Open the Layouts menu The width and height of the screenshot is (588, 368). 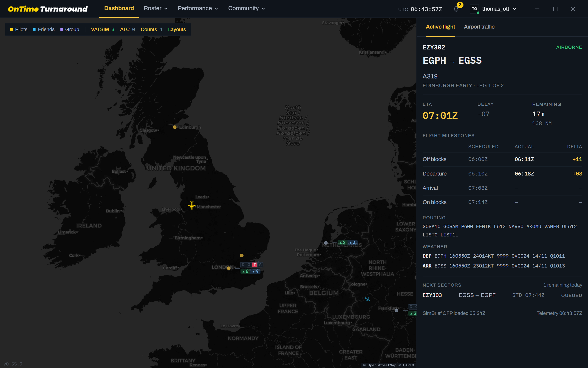(x=177, y=29)
